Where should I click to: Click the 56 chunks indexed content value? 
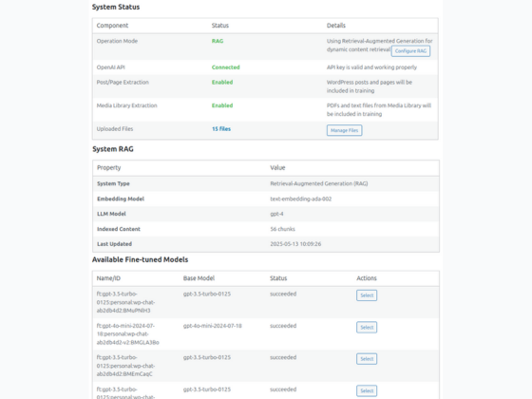point(283,229)
